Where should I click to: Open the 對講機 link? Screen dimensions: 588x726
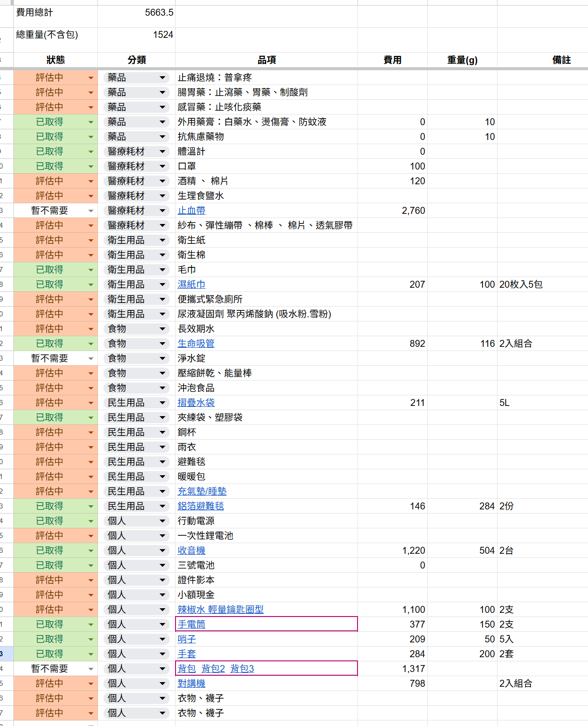[x=191, y=684]
